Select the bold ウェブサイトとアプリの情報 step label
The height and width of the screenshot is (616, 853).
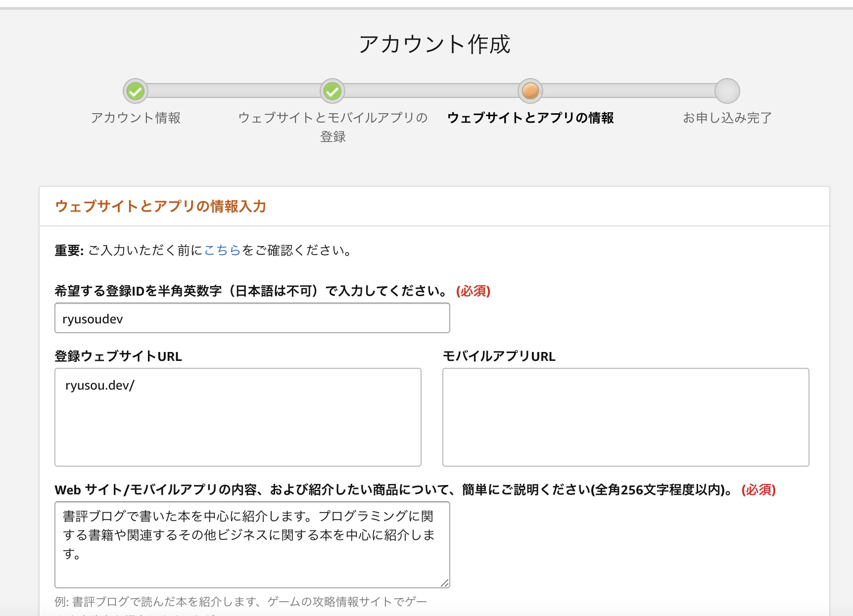point(530,118)
